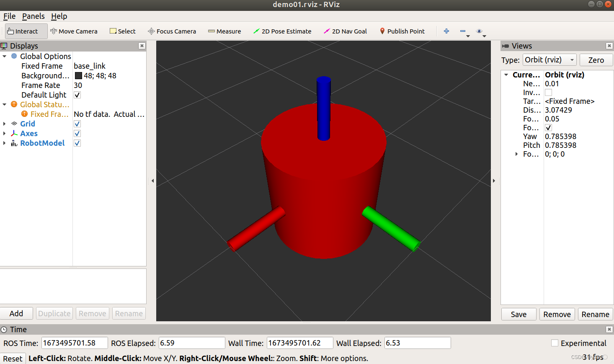Viewport: 614px width, 364px height.
Task: Click the blue plus add-tool icon
Action: tap(446, 31)
